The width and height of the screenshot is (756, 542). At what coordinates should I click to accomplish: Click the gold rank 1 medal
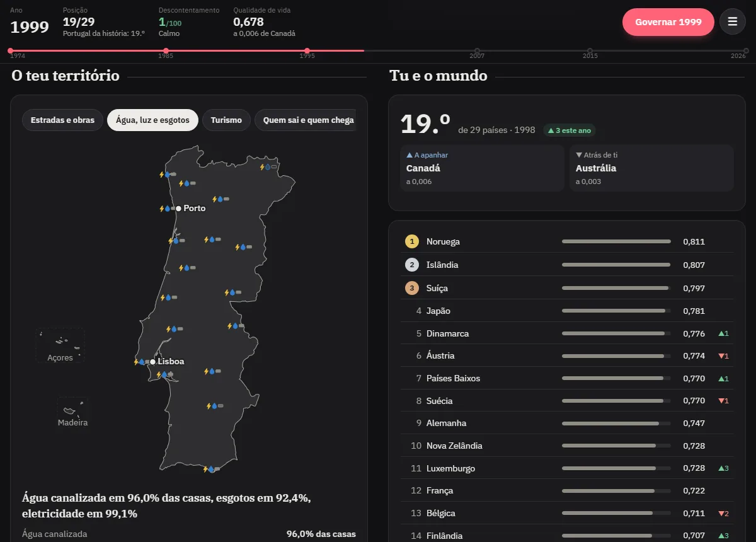click(412, 241)
